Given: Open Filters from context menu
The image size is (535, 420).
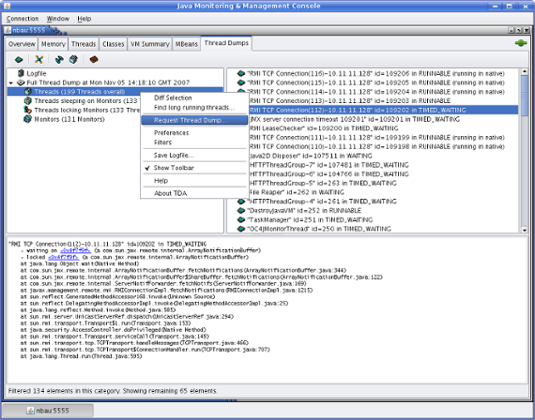Looking at the screenshot, I should (194, 142).
